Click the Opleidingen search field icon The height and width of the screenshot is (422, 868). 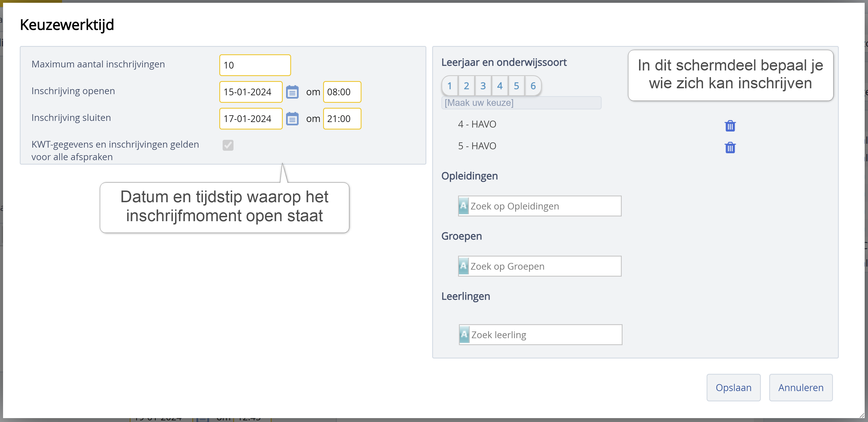pos(464,206)
